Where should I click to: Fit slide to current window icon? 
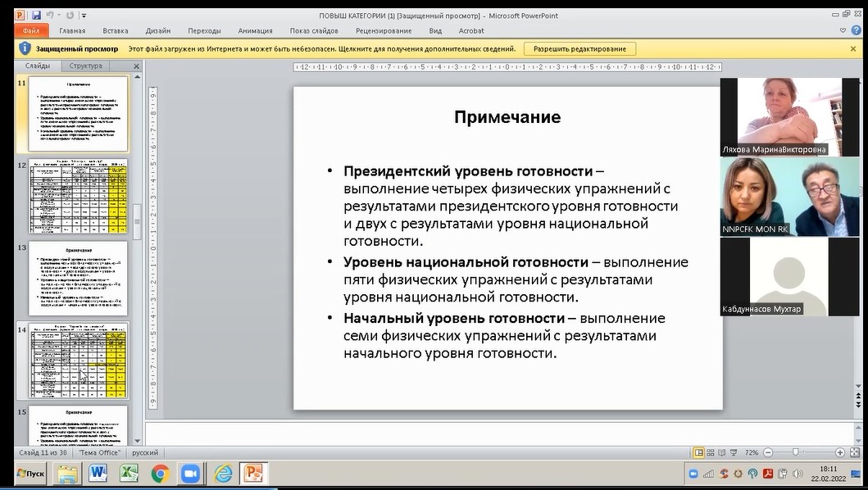854,452
